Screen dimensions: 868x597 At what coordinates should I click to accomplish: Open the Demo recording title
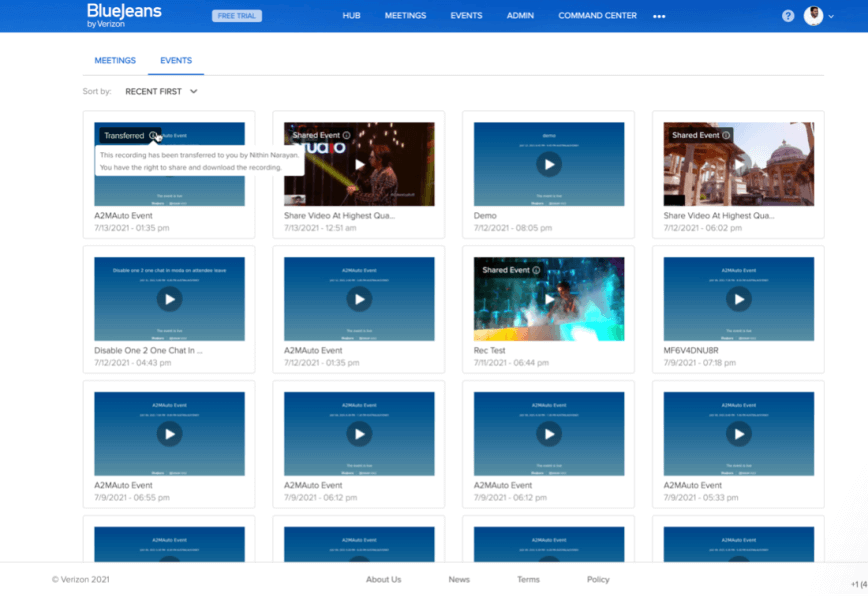click(x=485, y=215)
